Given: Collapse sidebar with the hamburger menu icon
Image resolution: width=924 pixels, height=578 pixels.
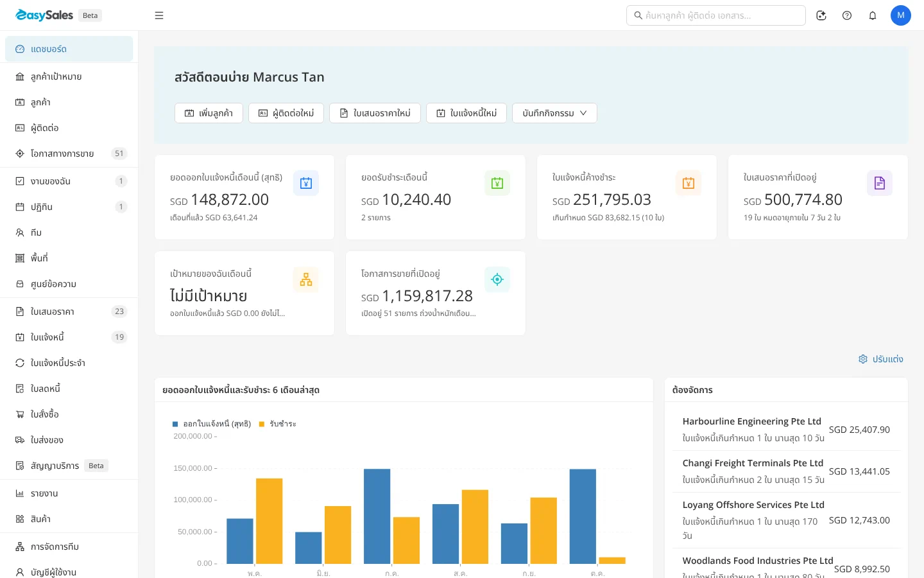Looking at the screenshot, I should (159, 15).
